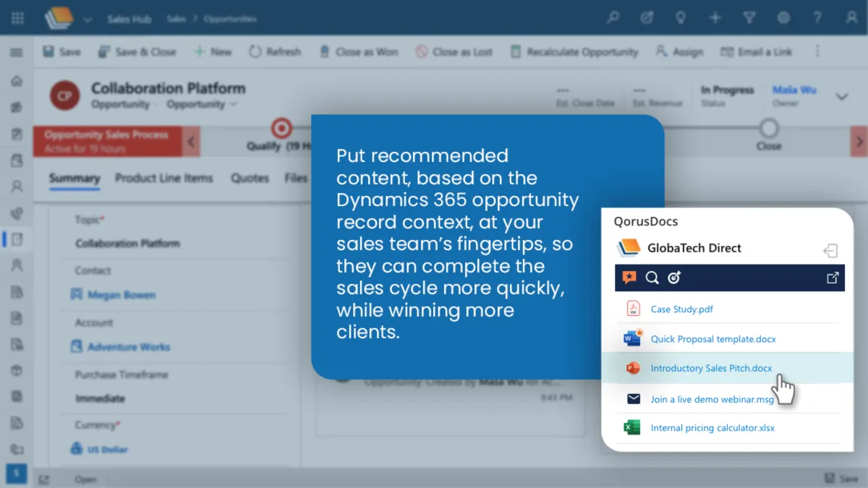
Task: Click Opportunities in the breadcrumb
Action: pos(230,20)
